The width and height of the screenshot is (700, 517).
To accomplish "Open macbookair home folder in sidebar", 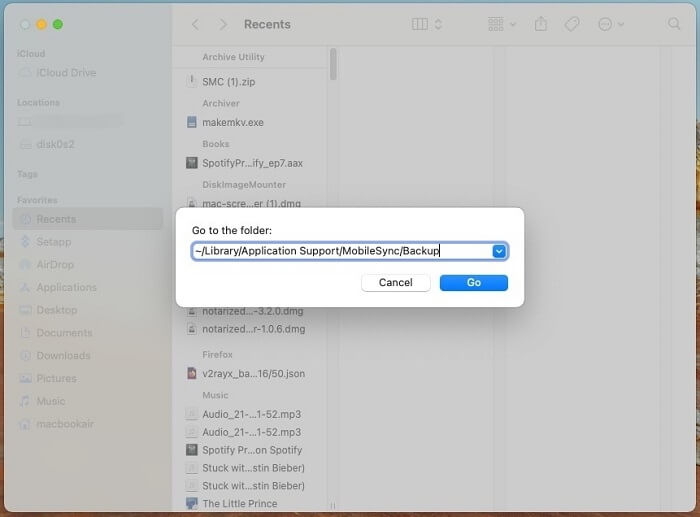I will (x=65, y=424).
